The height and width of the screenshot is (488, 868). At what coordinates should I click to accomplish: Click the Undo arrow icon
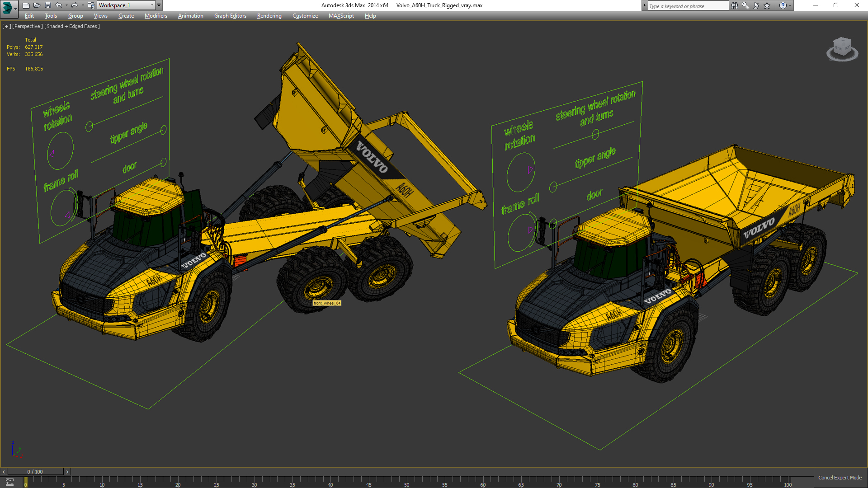59,5
